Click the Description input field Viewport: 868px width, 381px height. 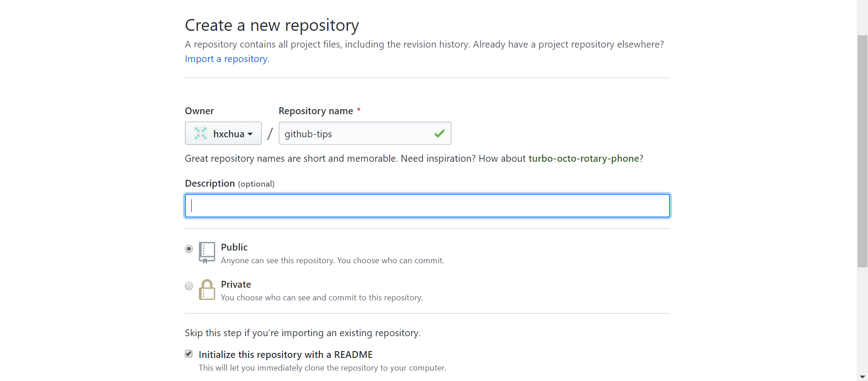click(x=427, y=206)
